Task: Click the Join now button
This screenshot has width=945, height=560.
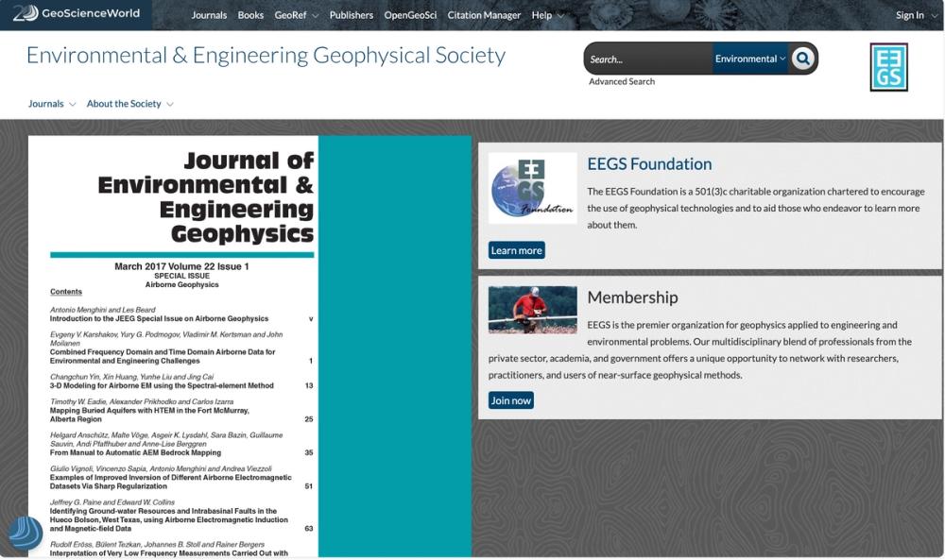Action: (511, 400)
